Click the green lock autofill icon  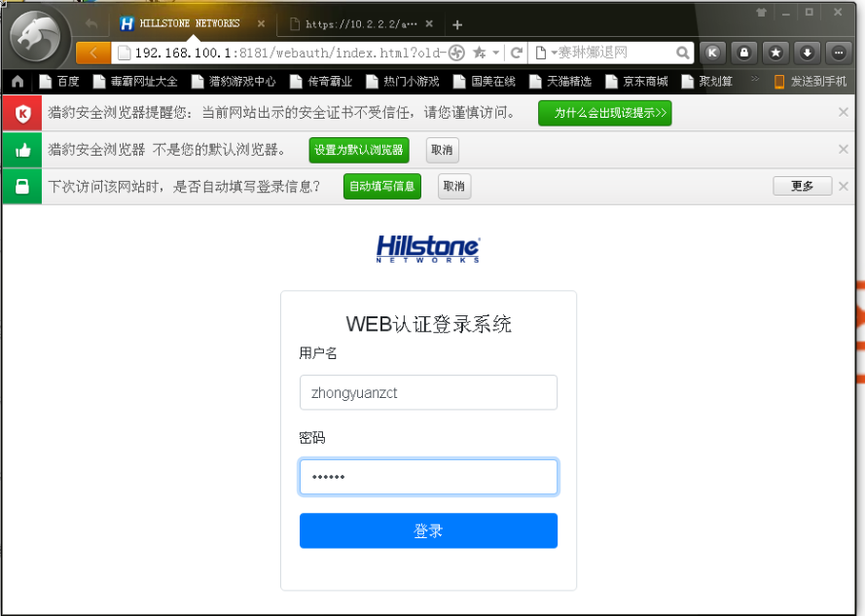[x=22, y=186]
